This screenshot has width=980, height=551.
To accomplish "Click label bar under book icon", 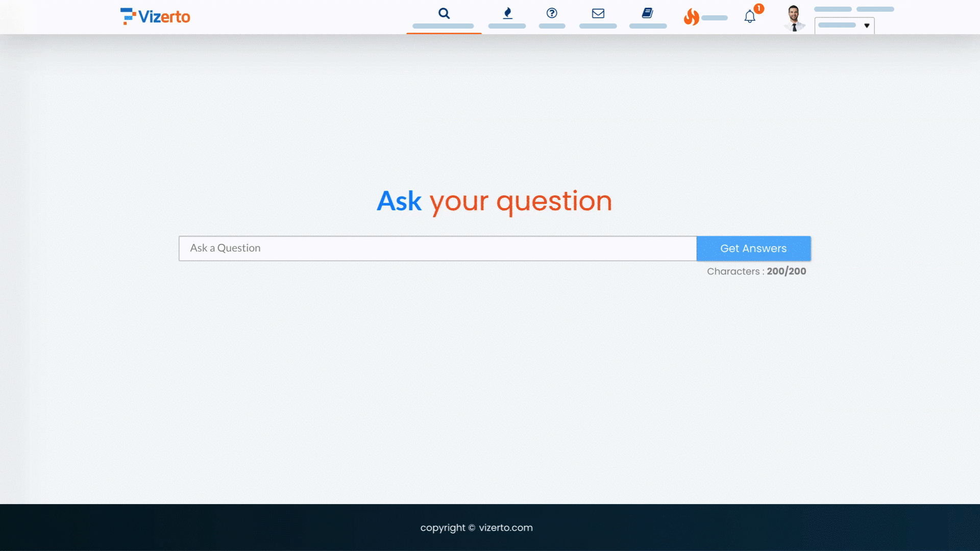I will tap(648, 26).
